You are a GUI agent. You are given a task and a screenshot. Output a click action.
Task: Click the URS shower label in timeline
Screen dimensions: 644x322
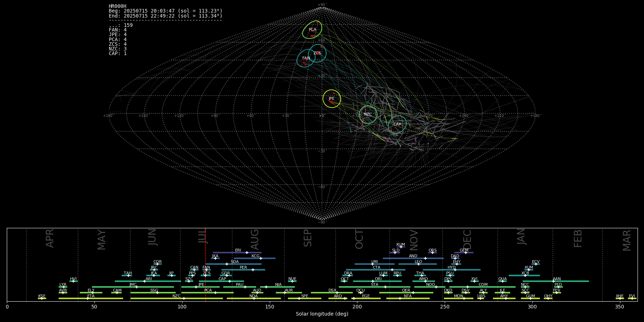482,296
